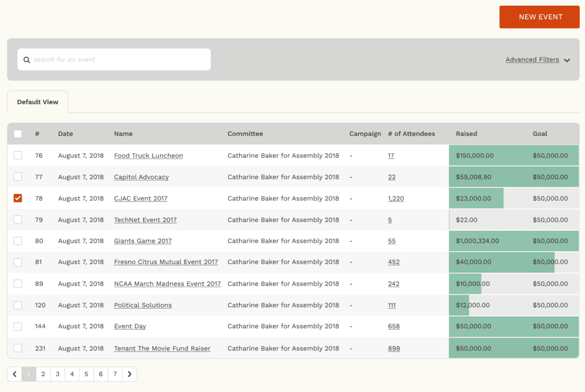Focus the search for an event field
This screenshot has height=392, width=585.
tap(114, 59)
